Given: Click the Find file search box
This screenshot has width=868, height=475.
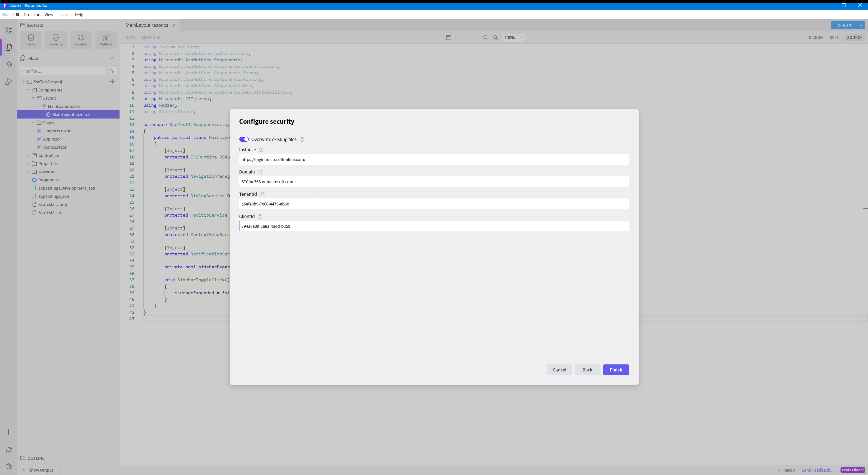Looking at the screenshot, I should click(x=63, y=71).
